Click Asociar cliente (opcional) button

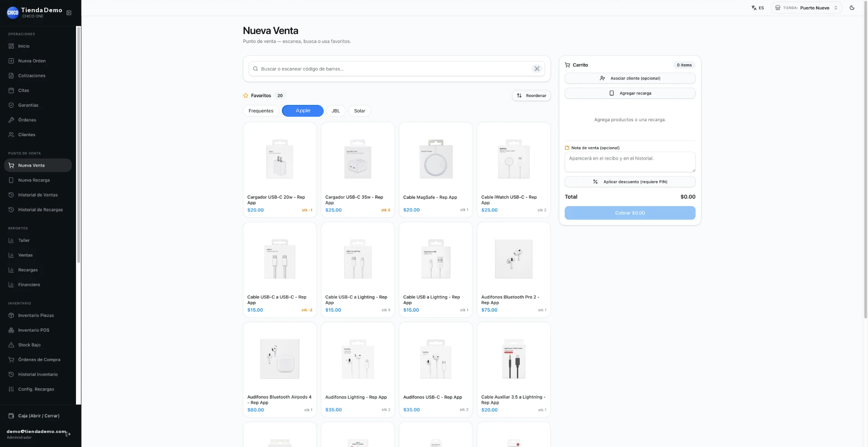pyautogui.click(x=630, y=78)
